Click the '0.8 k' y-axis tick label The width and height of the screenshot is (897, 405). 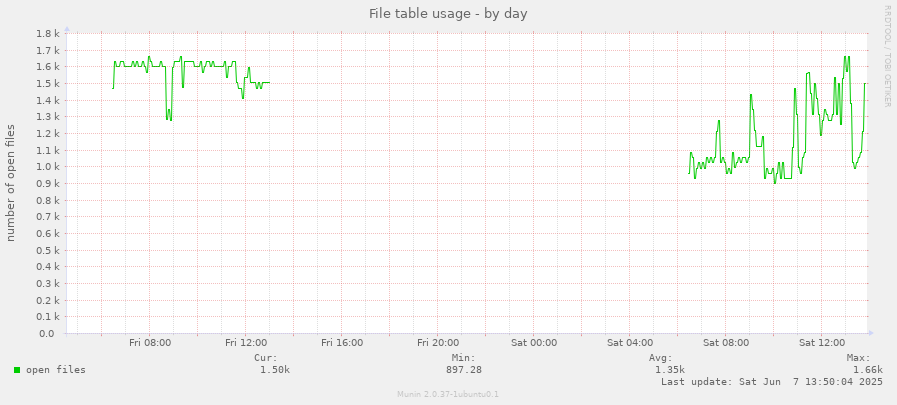click(49, 200)
